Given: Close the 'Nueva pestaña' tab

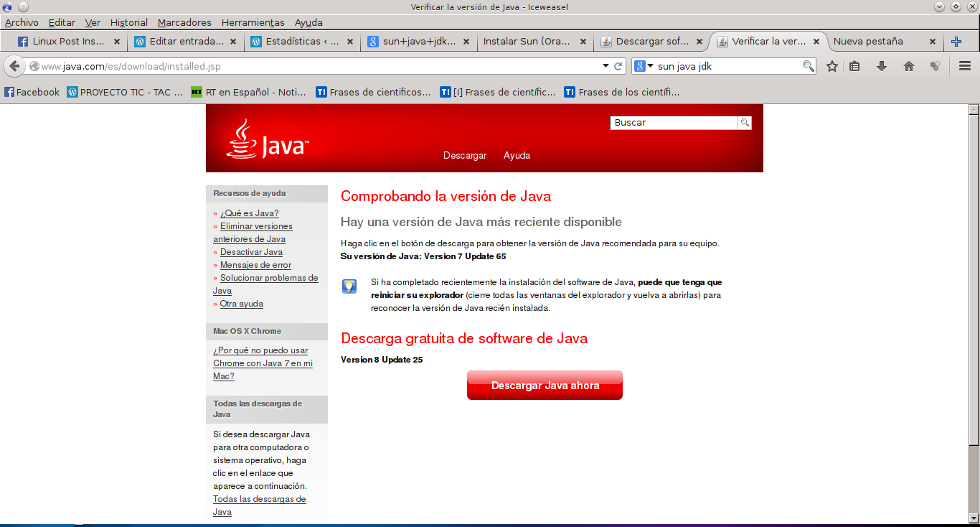Looking at the screenshot, I should 933,42.
